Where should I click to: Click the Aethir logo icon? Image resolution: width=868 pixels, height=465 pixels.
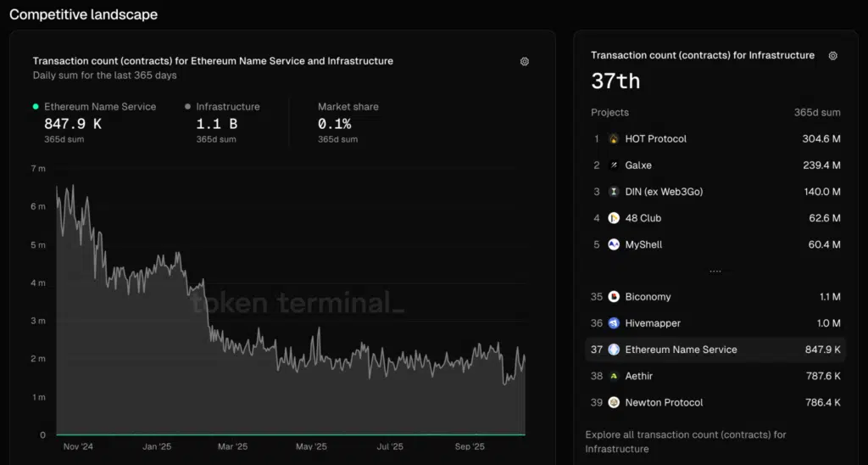click(614, 376)
